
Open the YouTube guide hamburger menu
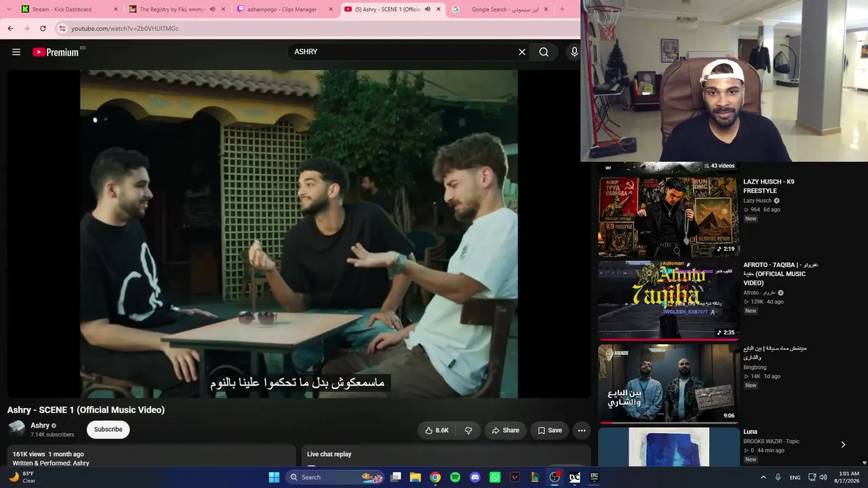coord(16,52)
